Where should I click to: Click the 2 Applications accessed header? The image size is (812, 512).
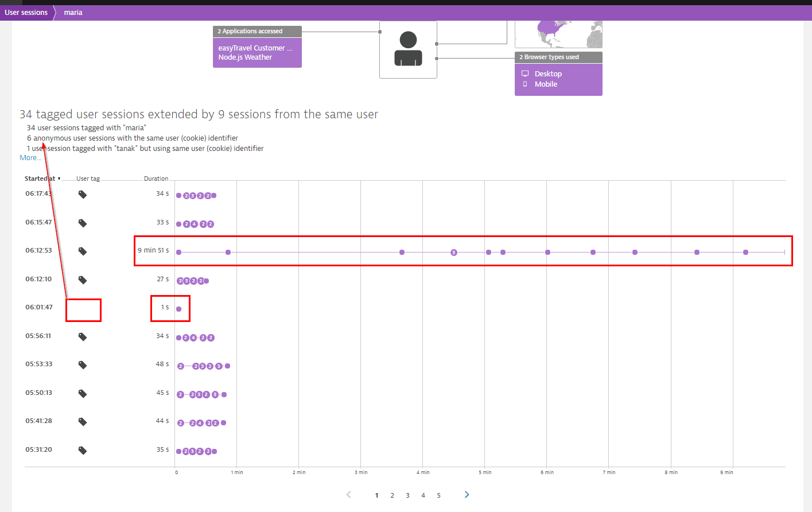coord(257,31)
